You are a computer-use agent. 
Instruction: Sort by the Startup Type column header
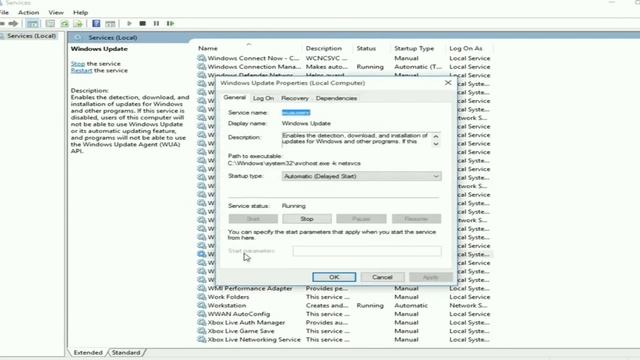414,48
